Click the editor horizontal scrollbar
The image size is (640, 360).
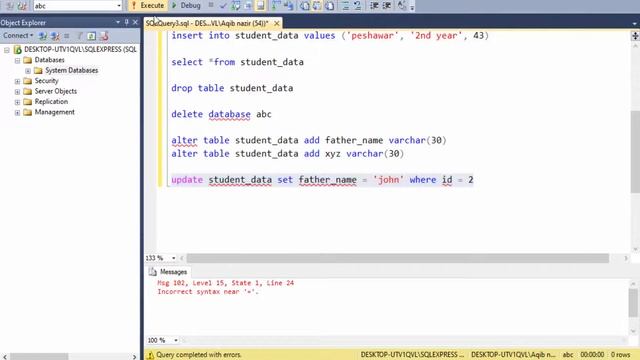pos(398,258)
